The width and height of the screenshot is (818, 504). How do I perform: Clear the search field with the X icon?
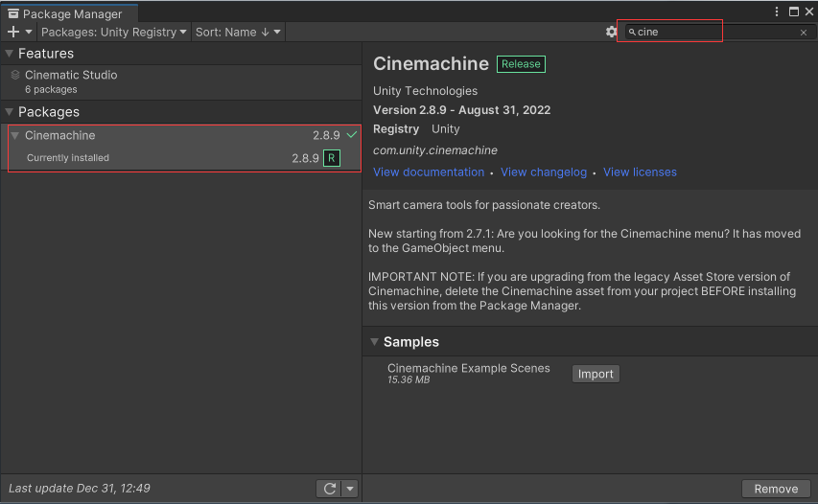804,32
